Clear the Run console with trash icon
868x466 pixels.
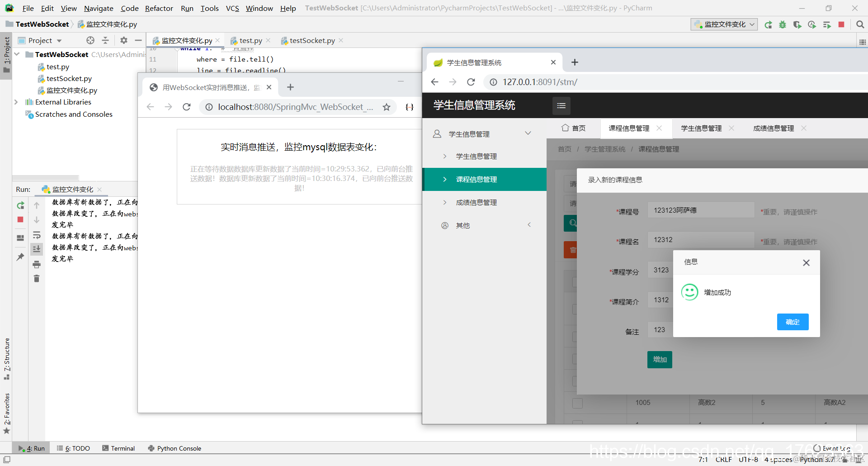tap(37, 279)
